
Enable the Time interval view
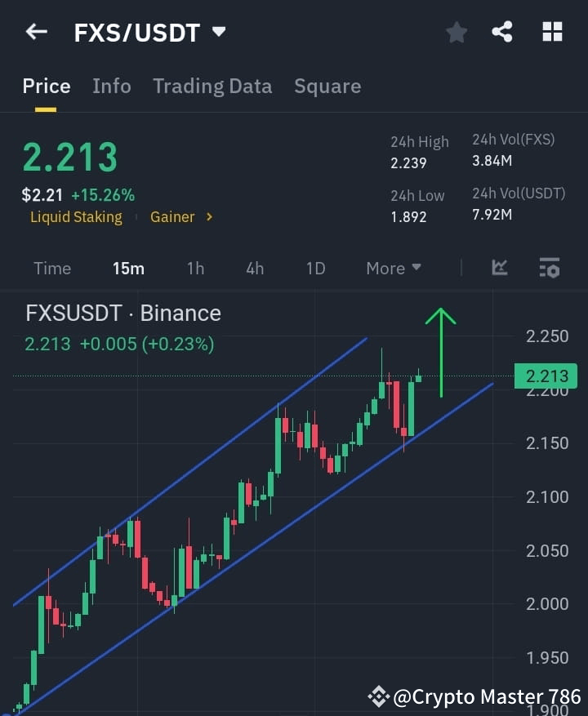tap(51, 268)
